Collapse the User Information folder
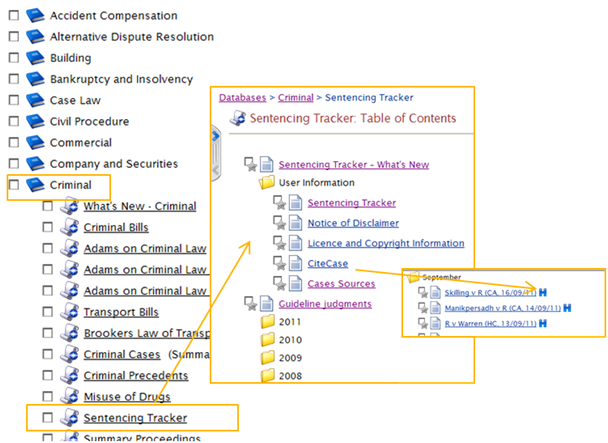Image resolution: width=608 pixels, height=443 pixels. point(267,182)
